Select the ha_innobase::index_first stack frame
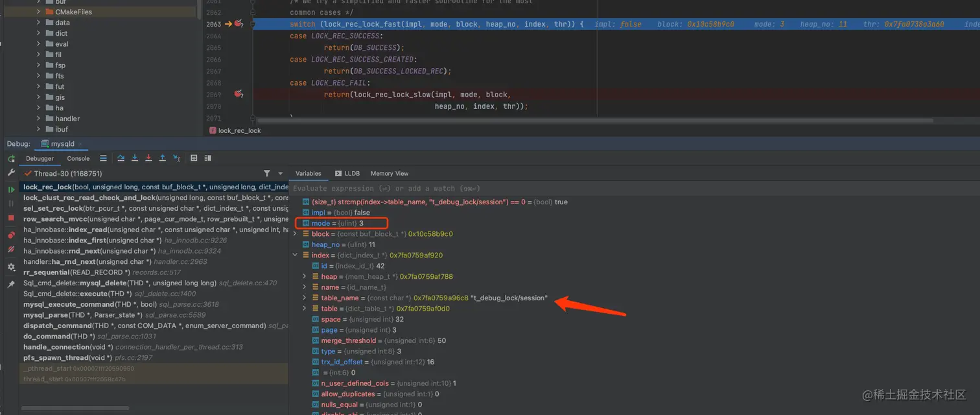Screen dimensions: 980x415 pyautogui.click(x=154, y=240)
